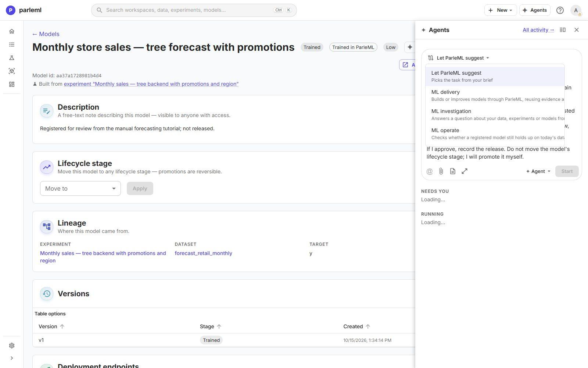Choose Let ParleML suggest option
This screenshot has height=368, width=588.
click(495, 76)
